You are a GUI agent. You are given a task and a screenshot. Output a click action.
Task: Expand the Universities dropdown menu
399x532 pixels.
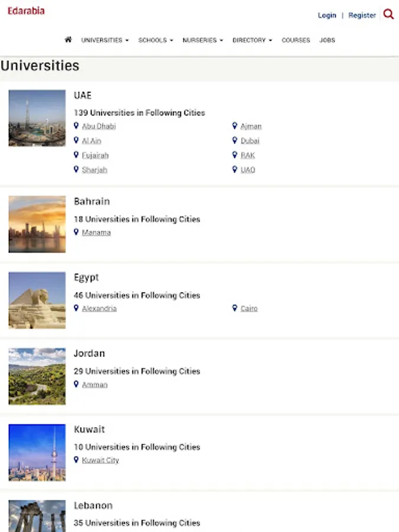tap(105, 40)
